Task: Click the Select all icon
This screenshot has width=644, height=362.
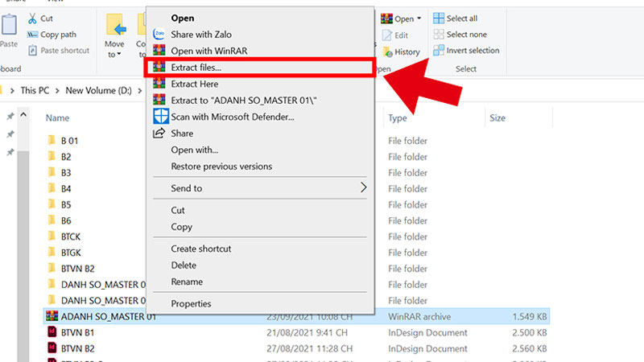Action: pos(439,19)
